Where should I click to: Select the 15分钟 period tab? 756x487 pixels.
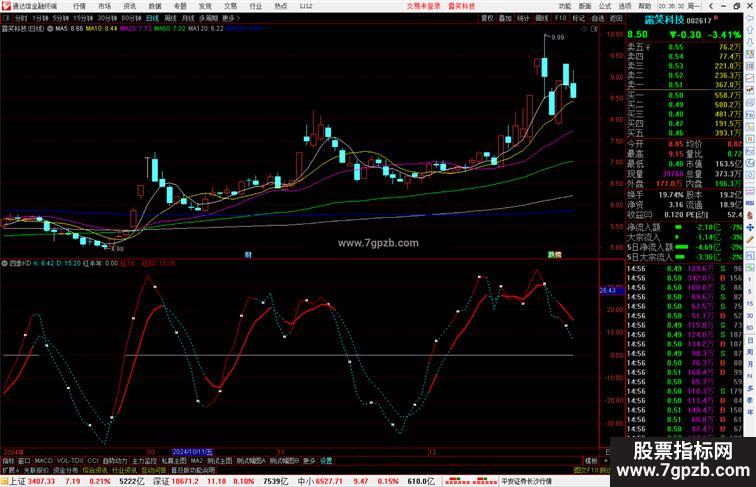click(83, 18)
